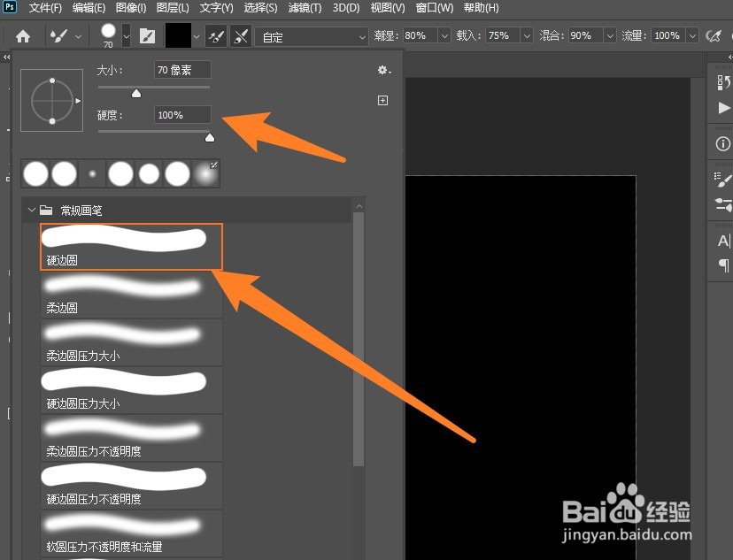733x560 pixels.
Task: Open the 图像(I) menu
Action: [x=131, y=8]
